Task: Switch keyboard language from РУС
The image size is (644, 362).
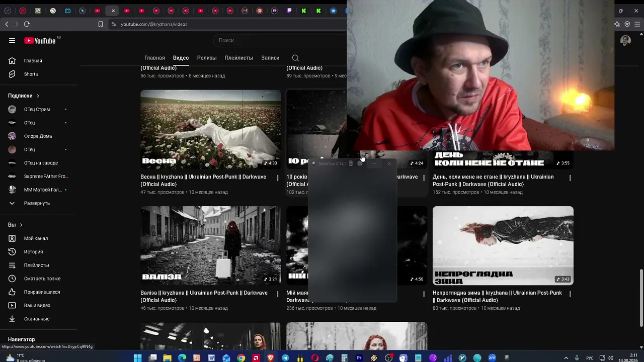Action: (590, 358)
